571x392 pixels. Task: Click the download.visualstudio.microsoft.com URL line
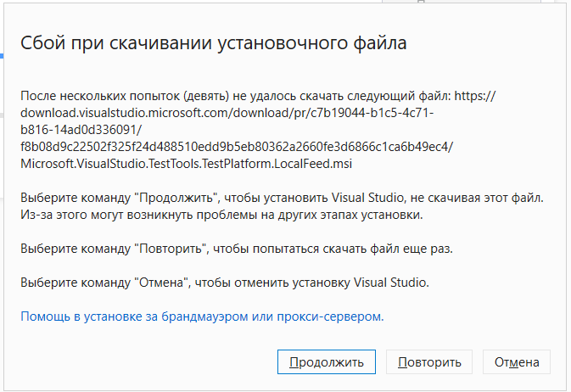227,113
